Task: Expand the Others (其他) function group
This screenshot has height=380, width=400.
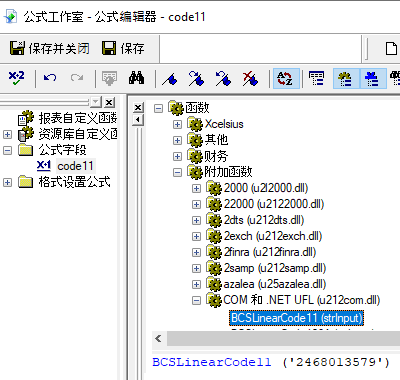Action: click(x=177, y=140)
